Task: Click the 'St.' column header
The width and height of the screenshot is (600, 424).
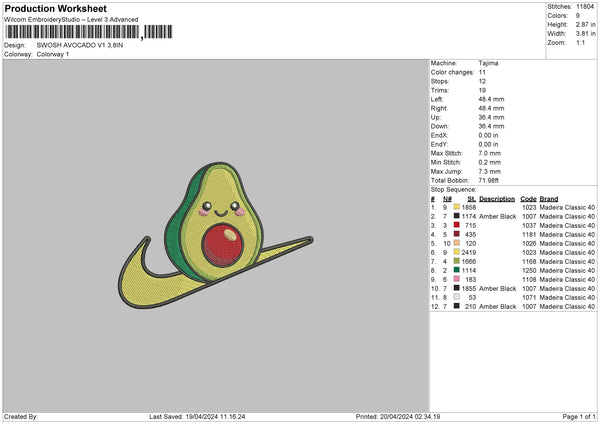Action: (471, 199)
